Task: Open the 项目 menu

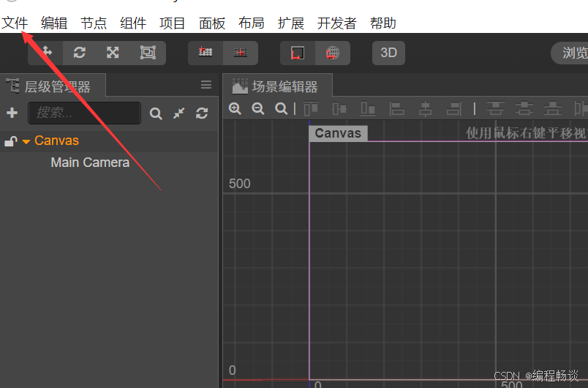Action: pos(173,23)
